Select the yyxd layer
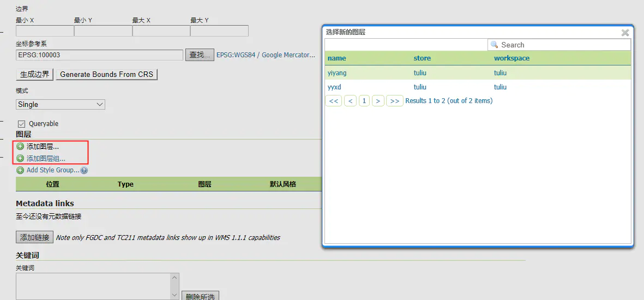 334,87
